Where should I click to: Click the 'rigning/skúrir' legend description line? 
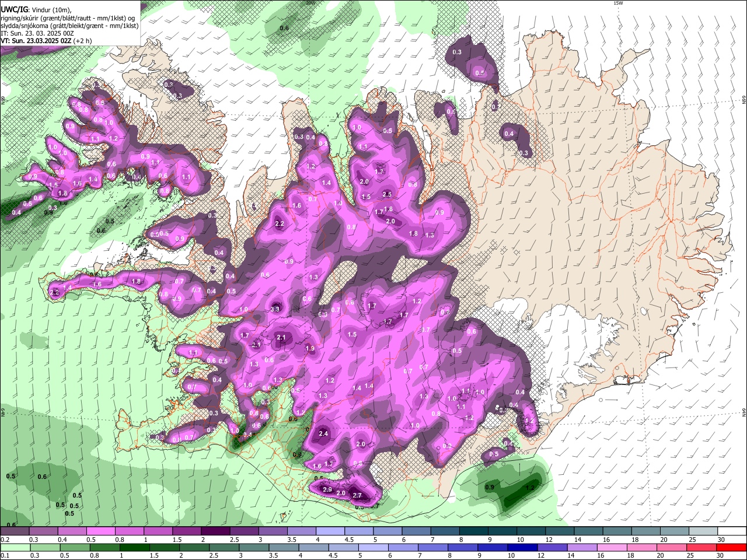[x=68, y=18]
